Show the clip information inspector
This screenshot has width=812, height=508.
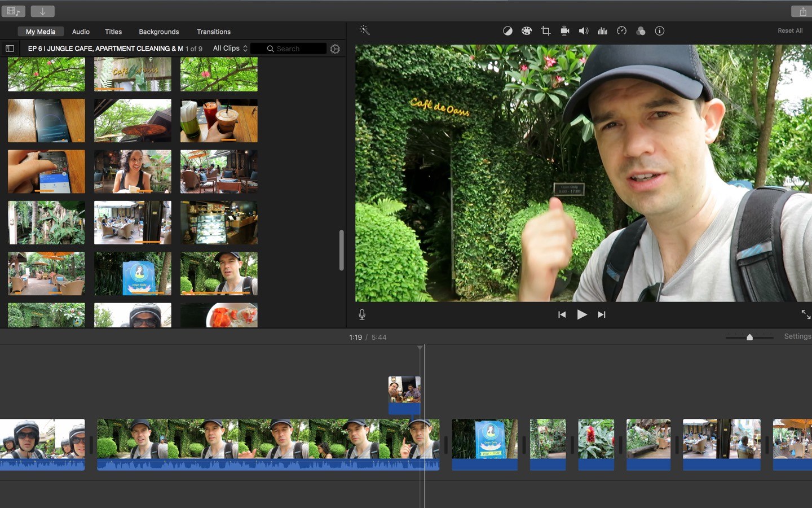pos(659,31)
